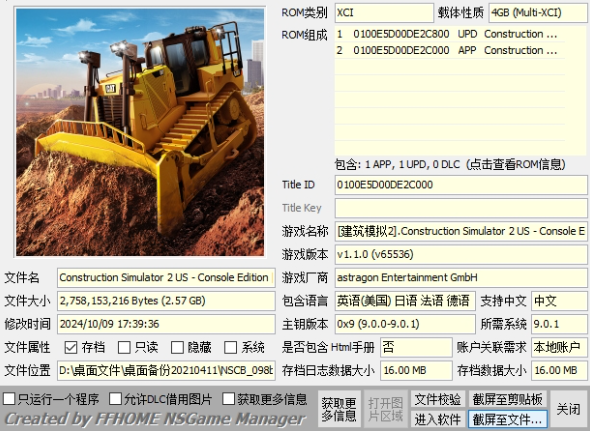Click the bulldozer game cover image
The height and width of the screenshot is (431, 590).
tap(140, 132)
